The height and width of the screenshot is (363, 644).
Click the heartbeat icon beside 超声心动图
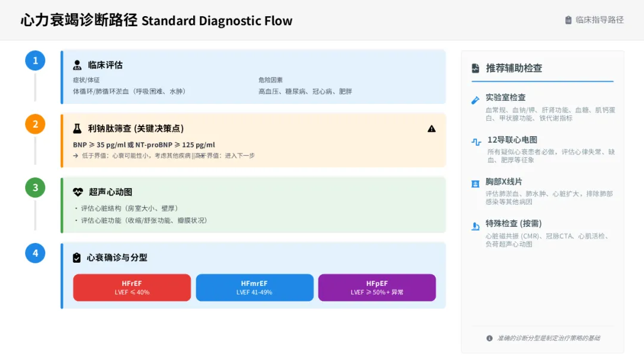(78, 192)
